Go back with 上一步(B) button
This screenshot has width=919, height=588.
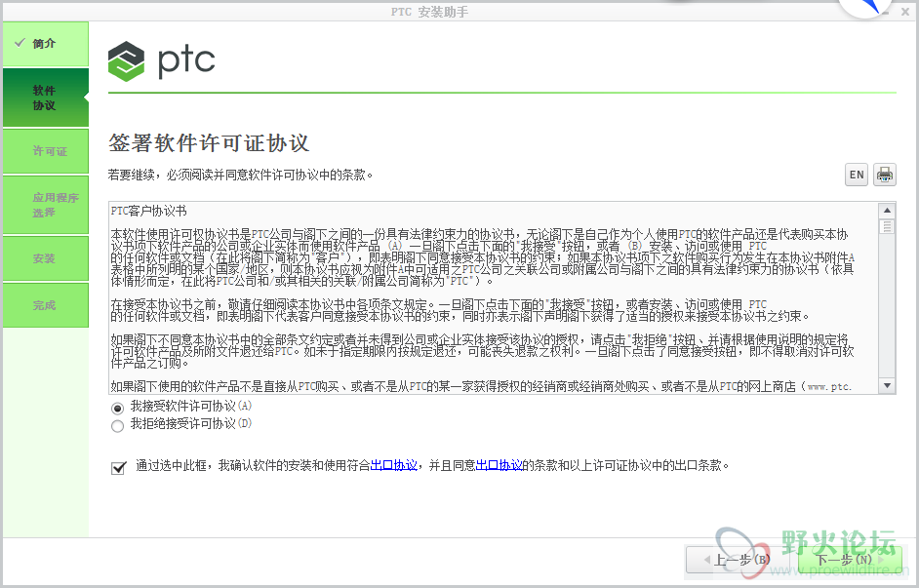pos(739,560)
